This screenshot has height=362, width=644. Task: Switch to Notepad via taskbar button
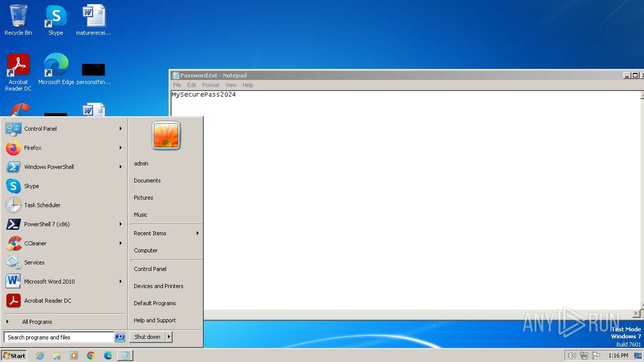point(125,355)
